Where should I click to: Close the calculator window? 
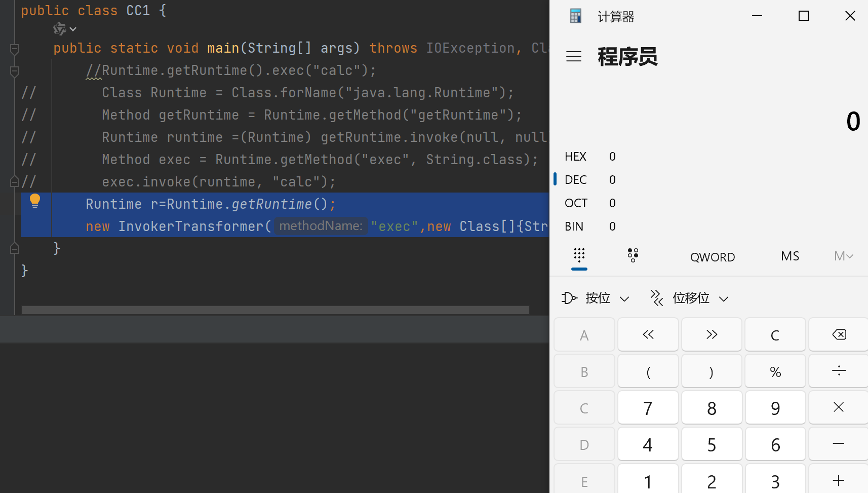[850, 16]
